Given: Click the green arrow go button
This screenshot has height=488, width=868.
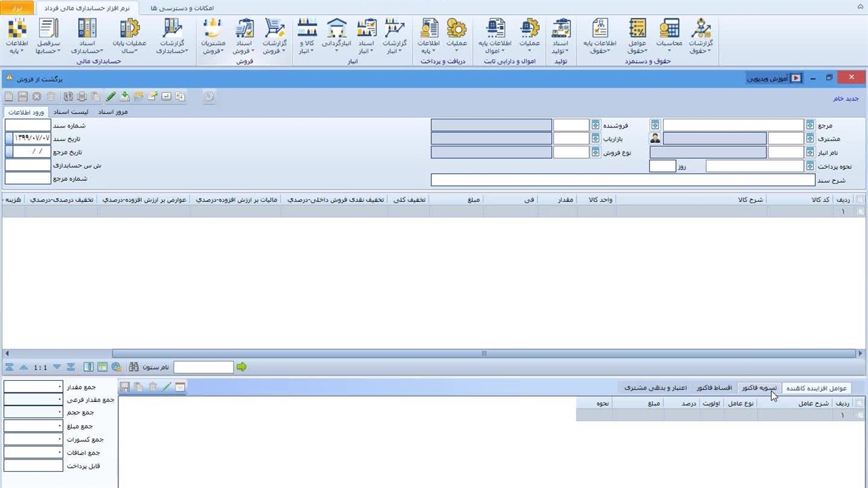Looking at the screenshot, I should pos(241,367).
